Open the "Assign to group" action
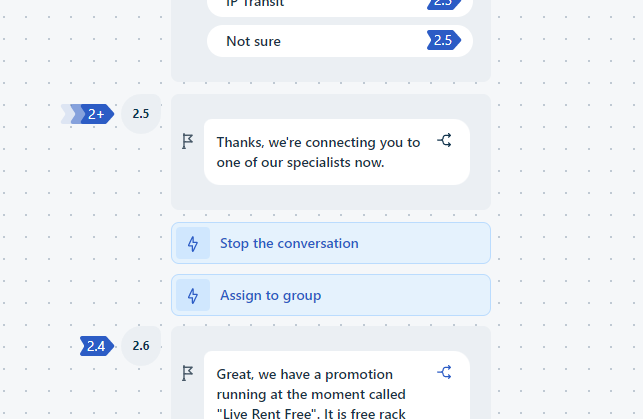 tap(331, 295)
